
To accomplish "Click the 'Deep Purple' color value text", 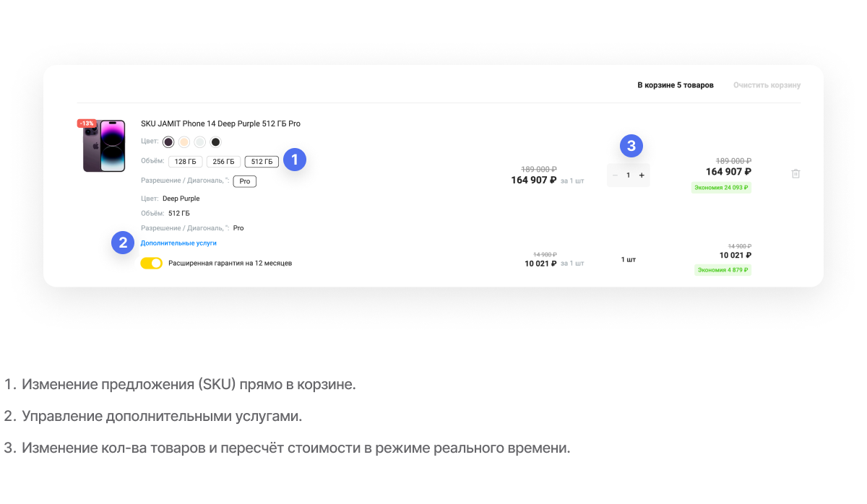I will pos(181,199).
